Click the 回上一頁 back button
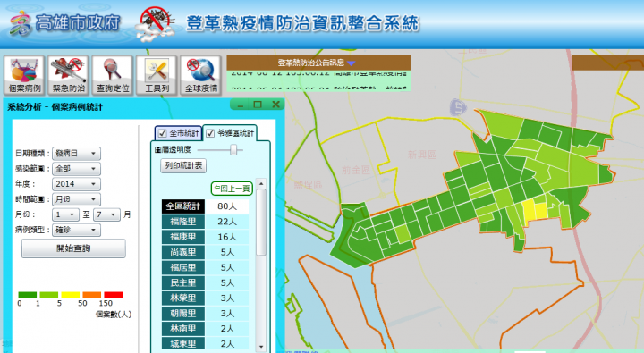This screenshot has height=353, width=644. point(232,189)
